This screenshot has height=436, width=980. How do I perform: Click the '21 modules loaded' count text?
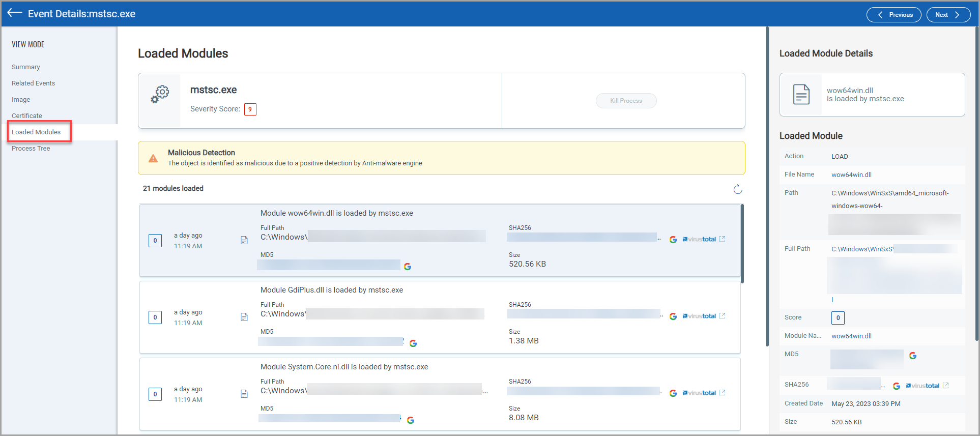click(x=173, y=188)
